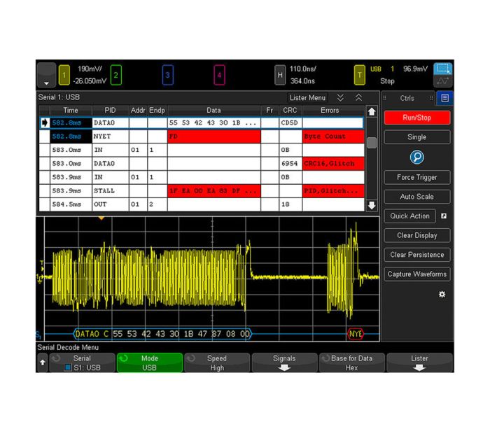Viewport: 490px width, 448px height.
Task: Toggle channel 2 indicator
Action: click(116, 75)
